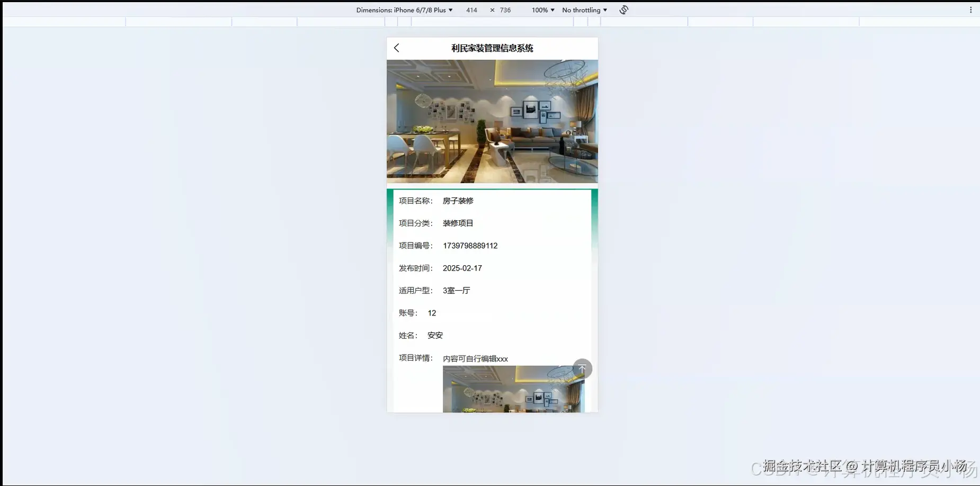Click the project name 房子装修
This screenshot has width=980, height=486.
point(458,201)
